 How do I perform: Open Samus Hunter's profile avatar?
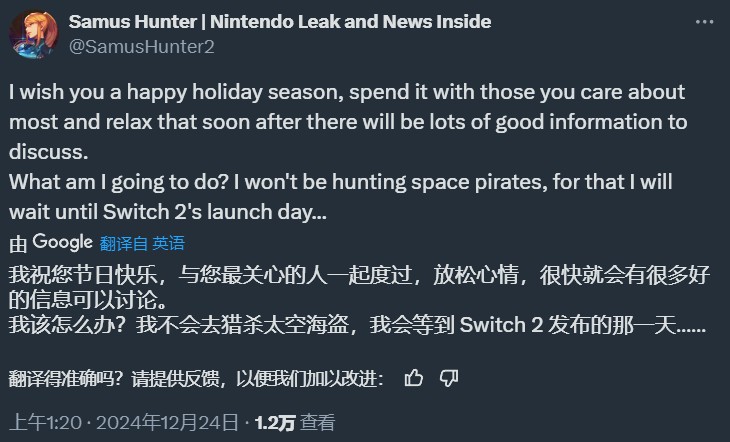click(31, 34)
